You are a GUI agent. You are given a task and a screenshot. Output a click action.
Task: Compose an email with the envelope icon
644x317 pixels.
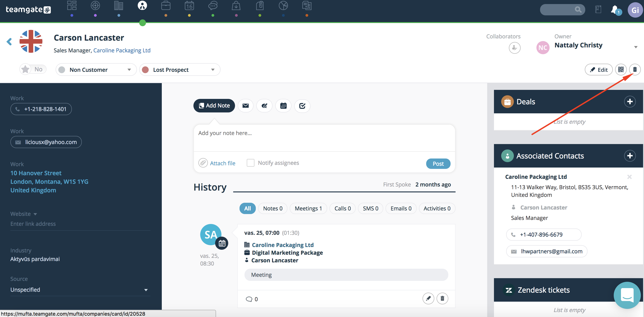pos(245,106)
